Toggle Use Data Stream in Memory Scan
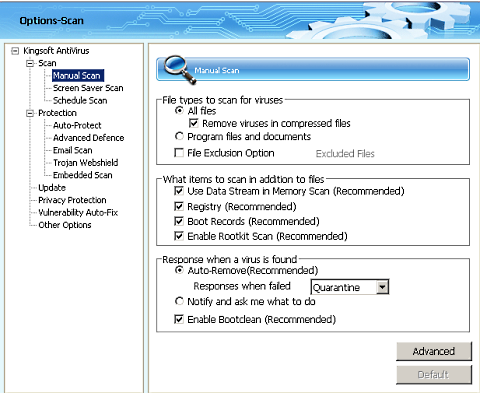480x393 pixels. [179, 191]
